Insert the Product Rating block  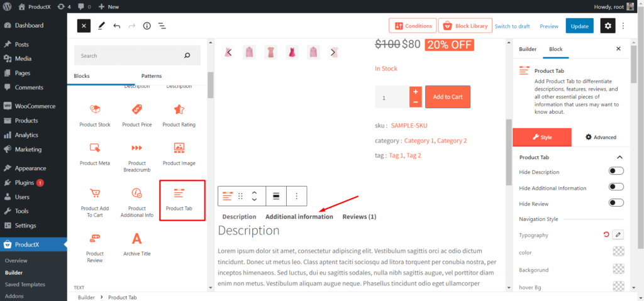pos(179,116)
